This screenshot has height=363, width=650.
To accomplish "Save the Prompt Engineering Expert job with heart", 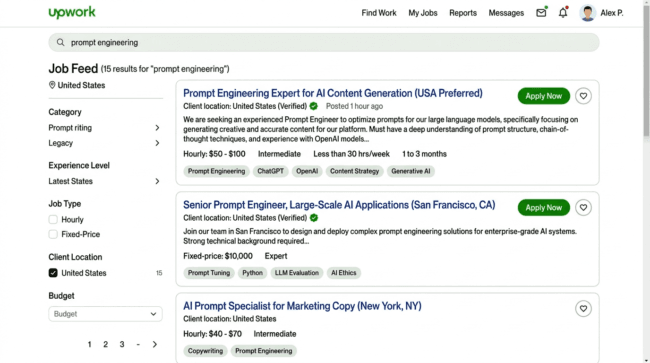I will point(583,96).
